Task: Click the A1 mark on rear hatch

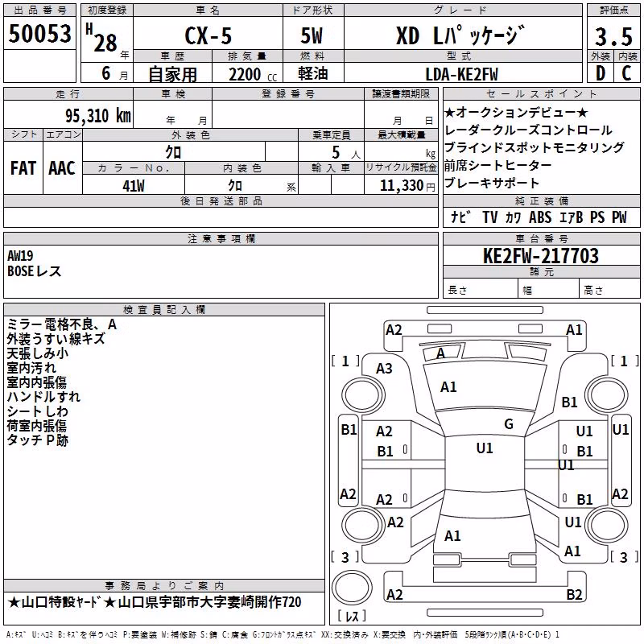Action: [x=452, y=535]
